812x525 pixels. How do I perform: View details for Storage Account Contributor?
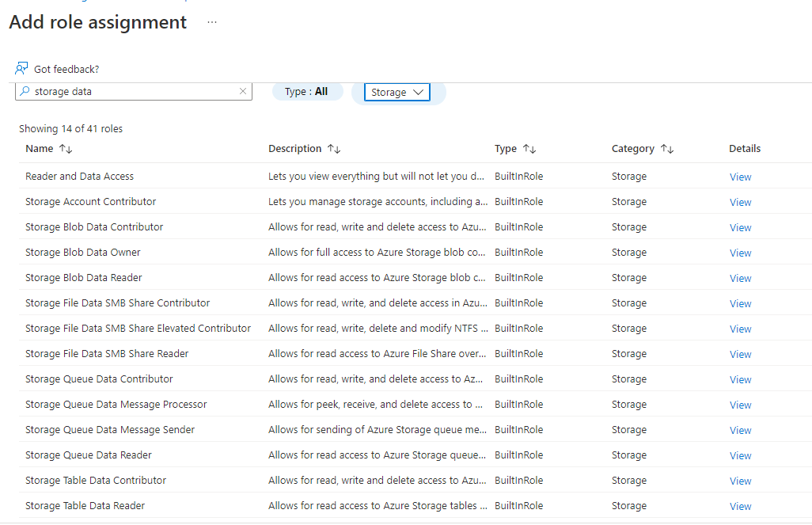point(740,203)
